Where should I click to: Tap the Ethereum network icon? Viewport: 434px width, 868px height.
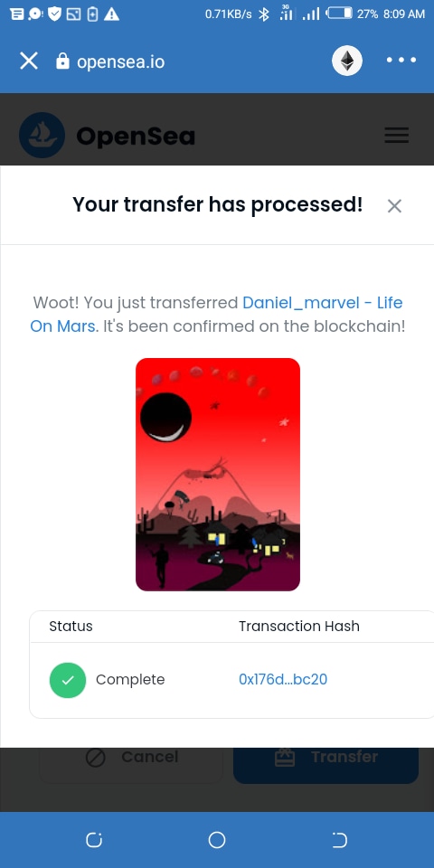click(x=347, y=61)
